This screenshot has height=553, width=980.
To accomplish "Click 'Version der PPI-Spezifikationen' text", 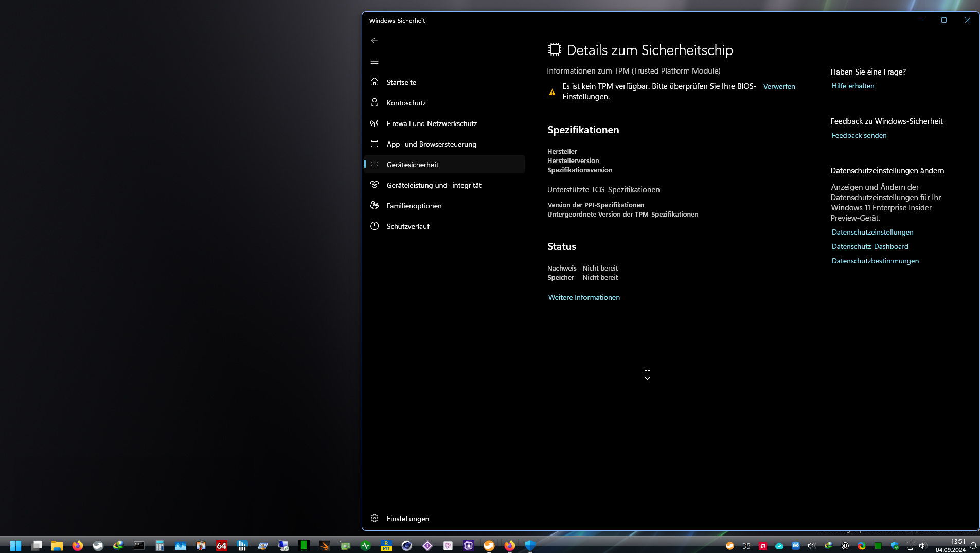I will 596,205.
